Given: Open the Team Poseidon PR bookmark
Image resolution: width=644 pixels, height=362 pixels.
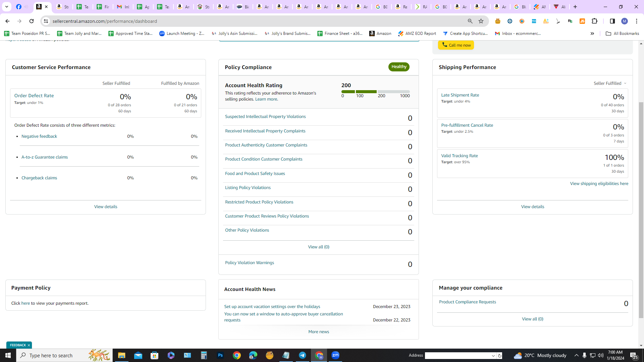Looking at the screenshot, I should [x=27, y=34].
